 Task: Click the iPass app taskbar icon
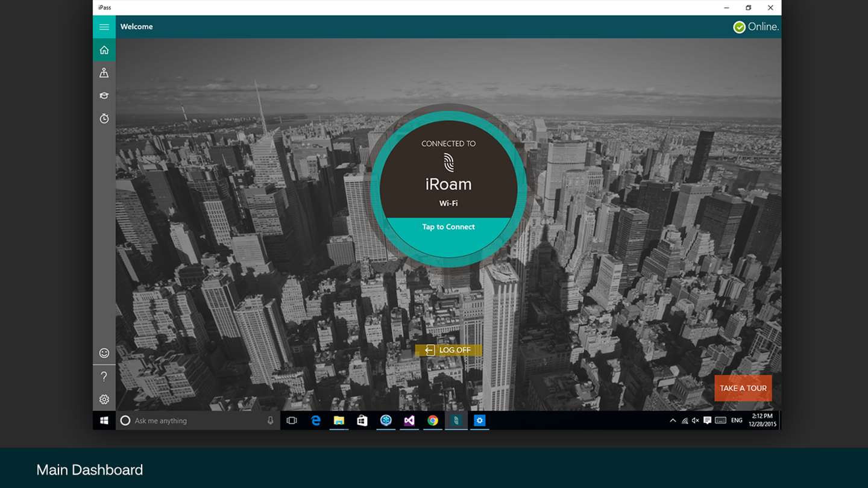456,421
